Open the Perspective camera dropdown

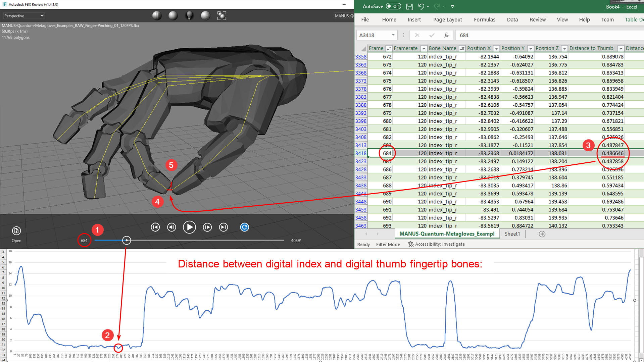coord(23,16)
